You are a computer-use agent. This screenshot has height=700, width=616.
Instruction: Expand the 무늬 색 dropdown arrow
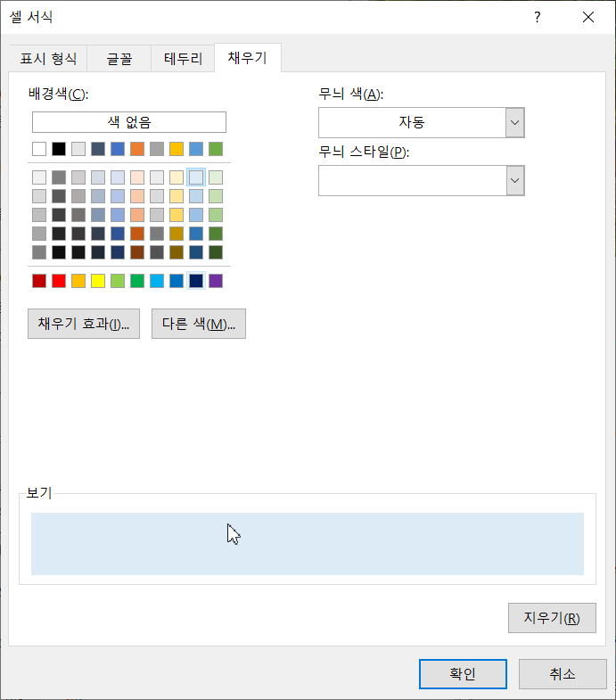[514, 122]
